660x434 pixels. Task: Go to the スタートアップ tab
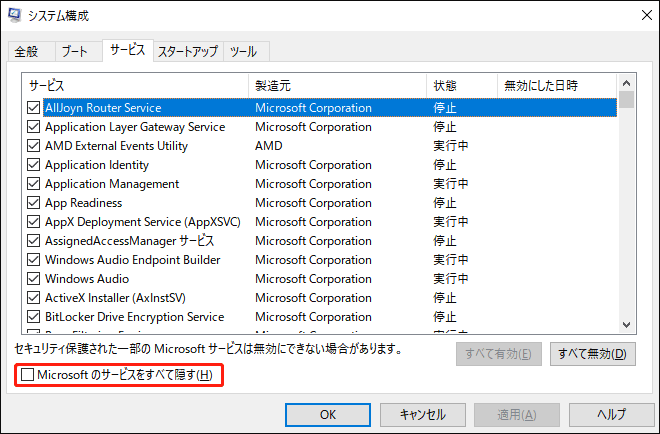tap(188, 52)
